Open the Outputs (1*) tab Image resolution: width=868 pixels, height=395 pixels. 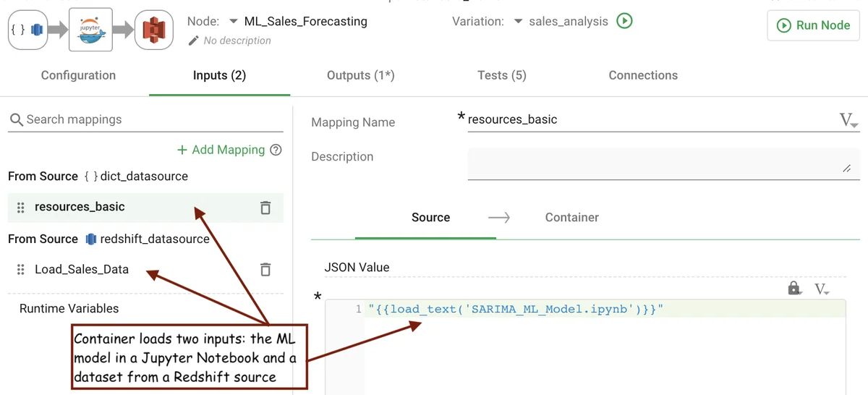(x=360, y=75)
